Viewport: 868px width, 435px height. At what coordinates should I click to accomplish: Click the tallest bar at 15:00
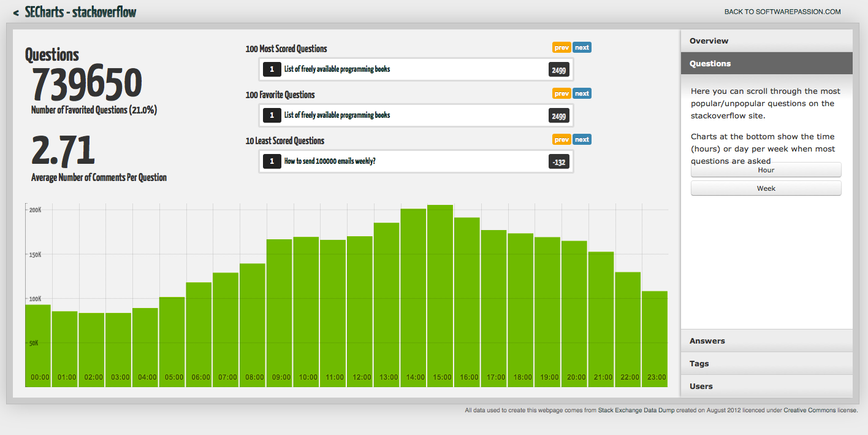440,296
